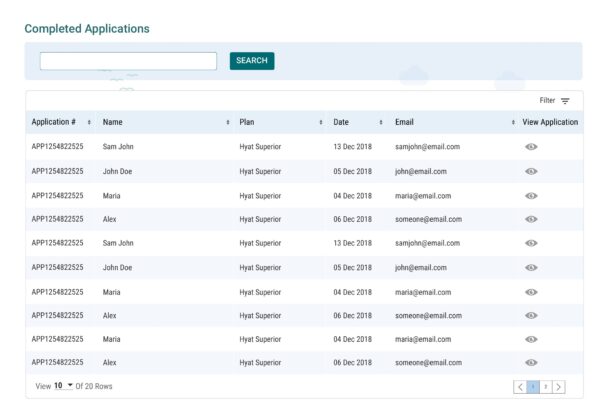Click the Completed Applications heading
The width and height of the screenshot is (600, 400).
[87, 29]
